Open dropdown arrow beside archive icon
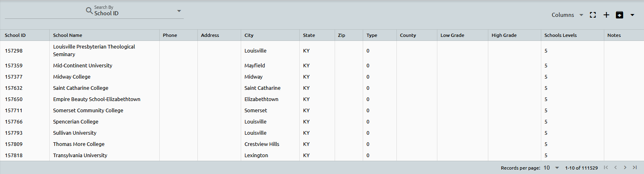 (x=632, y=15)
